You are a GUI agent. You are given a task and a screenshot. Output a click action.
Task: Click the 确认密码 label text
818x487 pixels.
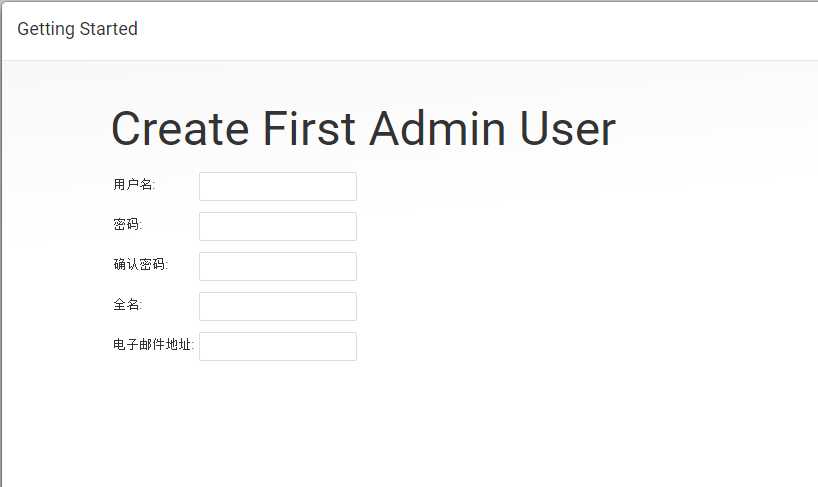click(x=140, y=264)
